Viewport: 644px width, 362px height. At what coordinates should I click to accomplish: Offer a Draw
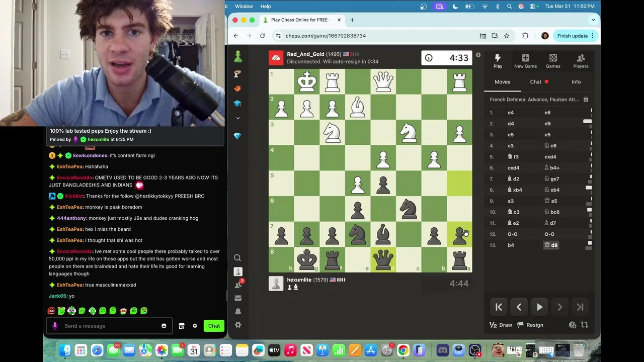[501, 325]
